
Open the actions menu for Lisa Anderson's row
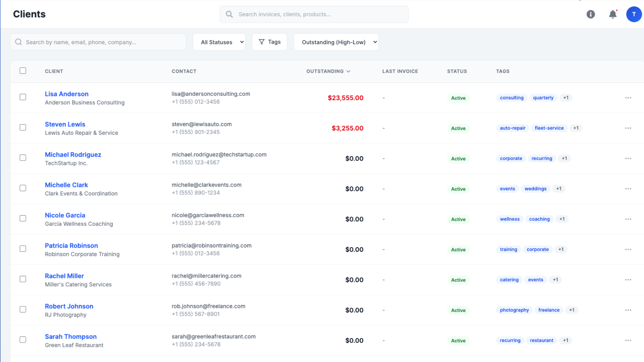coord(628,98)
